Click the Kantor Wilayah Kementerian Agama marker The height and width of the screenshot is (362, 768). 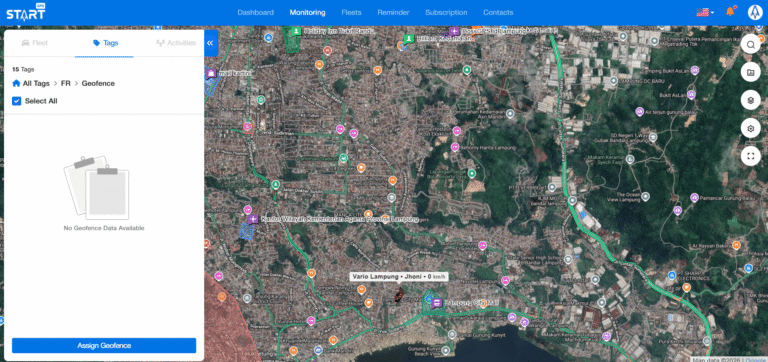point(253,219)
